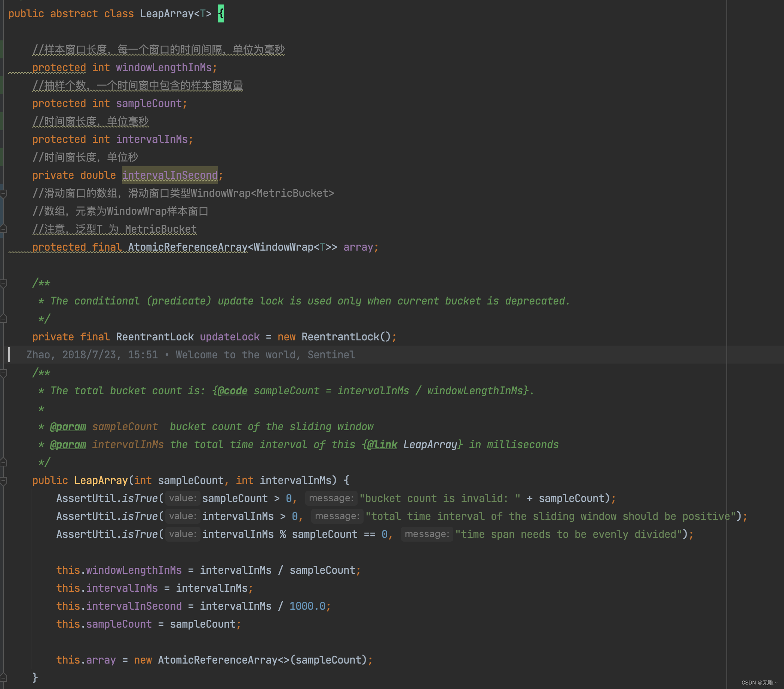This screenshot has height=689, width=784.
Task: Click isTrue on the 'bucket count is invalid' line
Action: click(x=140, y=498)
